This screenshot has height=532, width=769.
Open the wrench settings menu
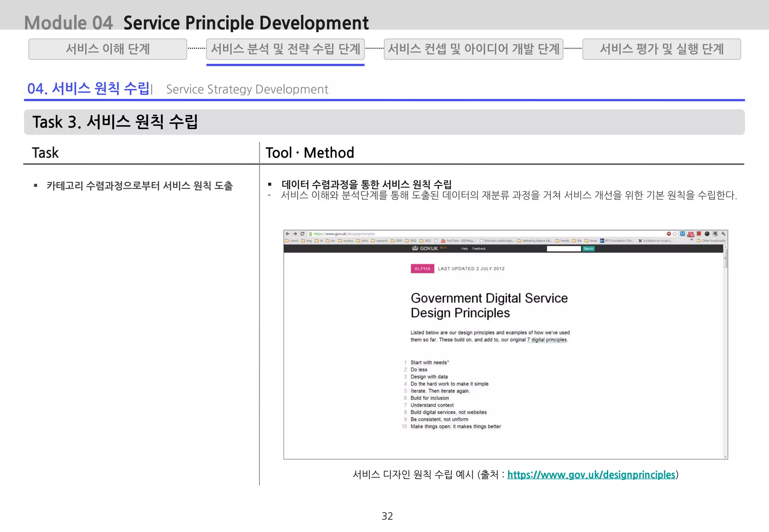[x=723, y=234]
